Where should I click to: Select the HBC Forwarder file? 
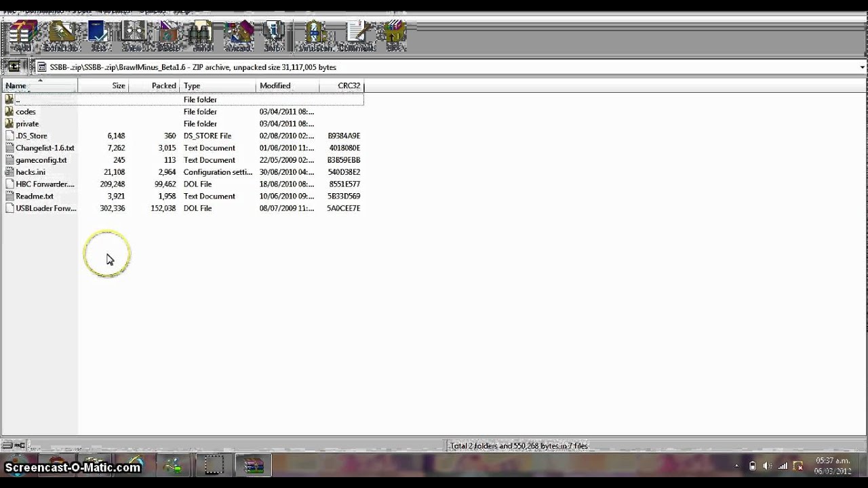tap(45, 184)
